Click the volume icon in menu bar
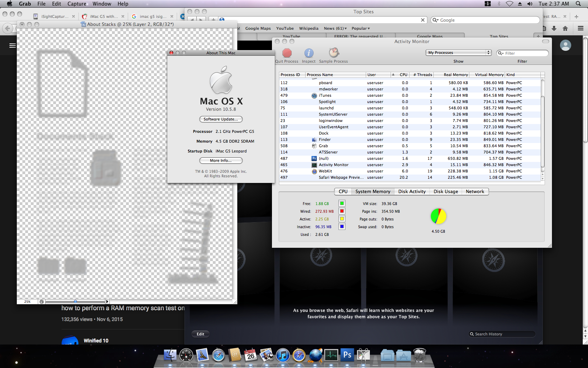Viewport: 588px width, 368px height. (530, 4)
